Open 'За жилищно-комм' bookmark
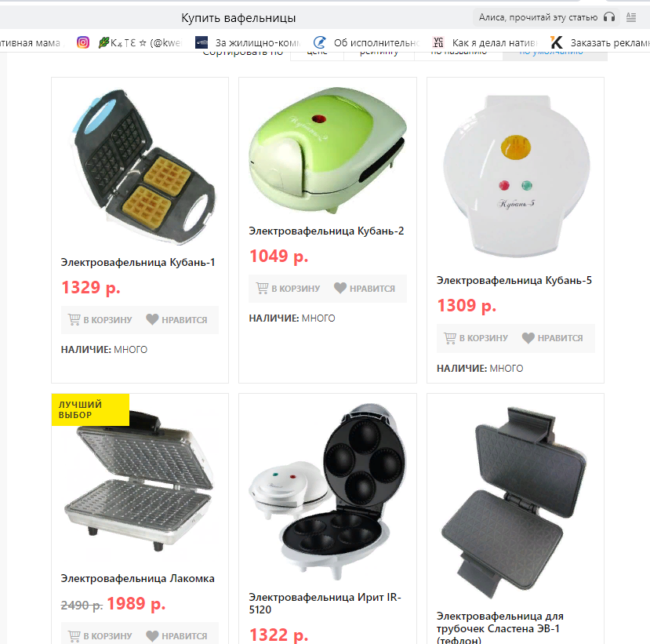The image size is (650, 644). coord(248,42)
